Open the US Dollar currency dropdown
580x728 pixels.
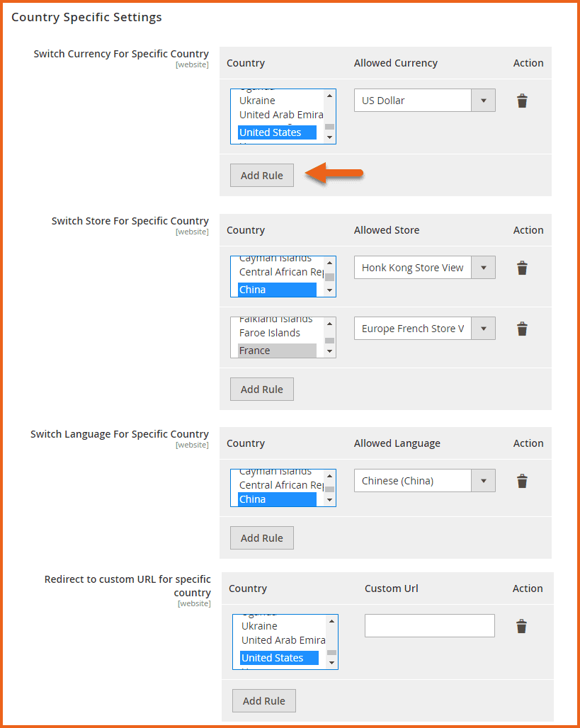[483, 101]
